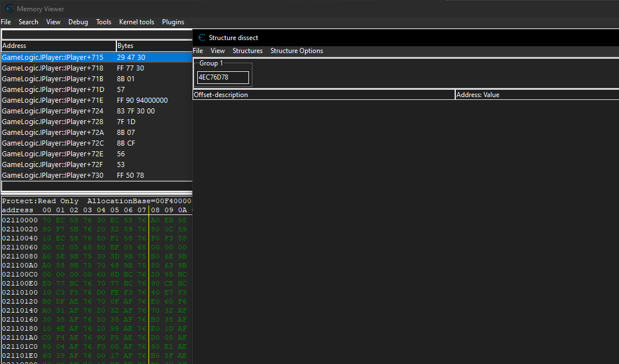Click hex dump address 02110040

tap(20, 238)
